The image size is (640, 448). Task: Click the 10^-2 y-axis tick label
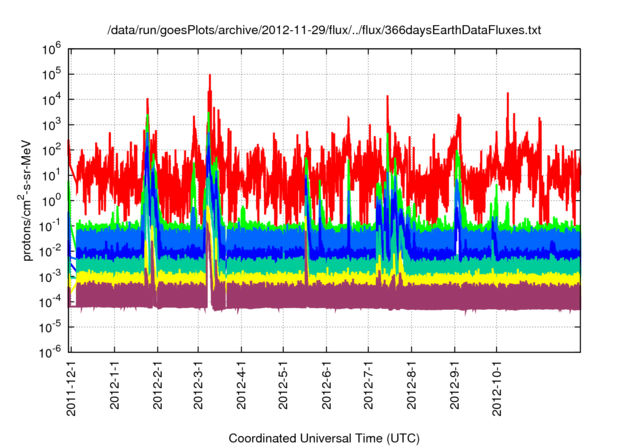point(50,251)
